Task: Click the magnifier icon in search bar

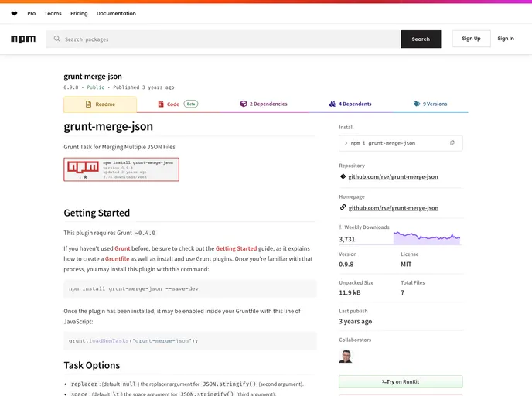Action: pyautogui.click(x=57, y=39)
